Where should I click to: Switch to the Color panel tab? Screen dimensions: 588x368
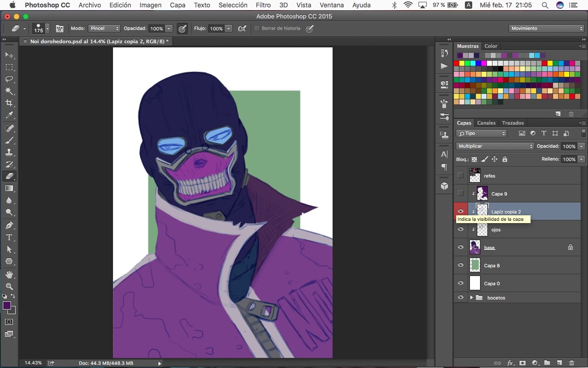point(491,46)
